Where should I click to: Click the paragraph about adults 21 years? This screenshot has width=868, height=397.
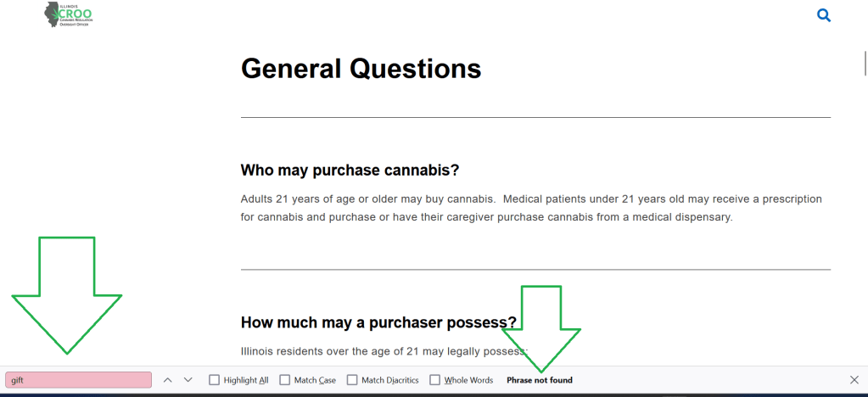point(531,208)
